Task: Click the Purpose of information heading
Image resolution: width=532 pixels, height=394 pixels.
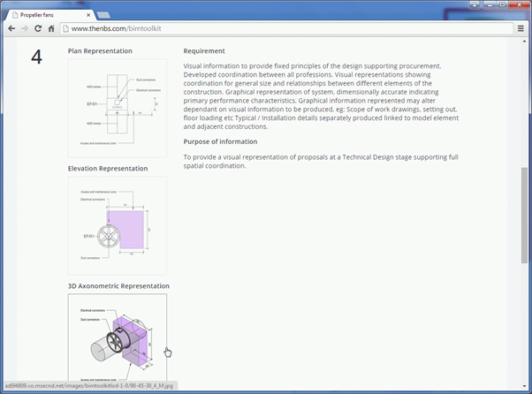Action: [220, 141]
